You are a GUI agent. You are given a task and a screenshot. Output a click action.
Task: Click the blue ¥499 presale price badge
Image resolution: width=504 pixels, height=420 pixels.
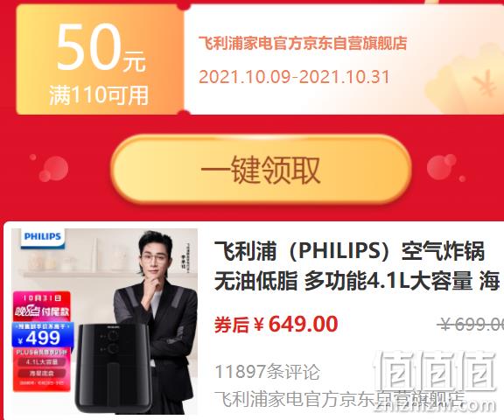tap(42, 335)
